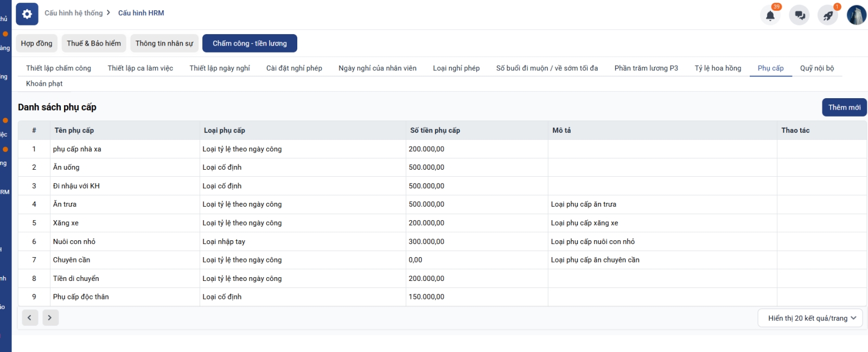Click the Cấu hình hệ thống breadcrumb

[74, 13]
